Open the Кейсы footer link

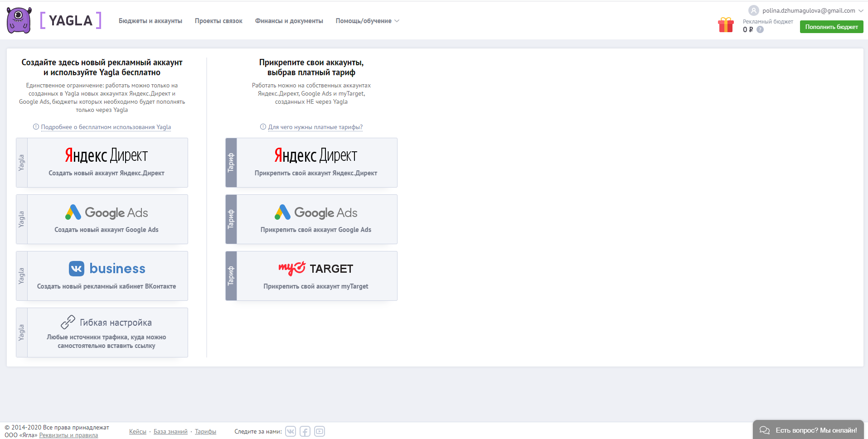[x=138, y=431]
